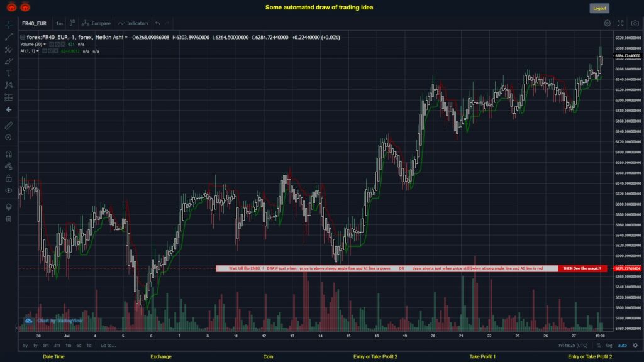Select the trend line drawing tool
Image resolution: width=644 pixels, height=362 pixels.
[9, 37]
